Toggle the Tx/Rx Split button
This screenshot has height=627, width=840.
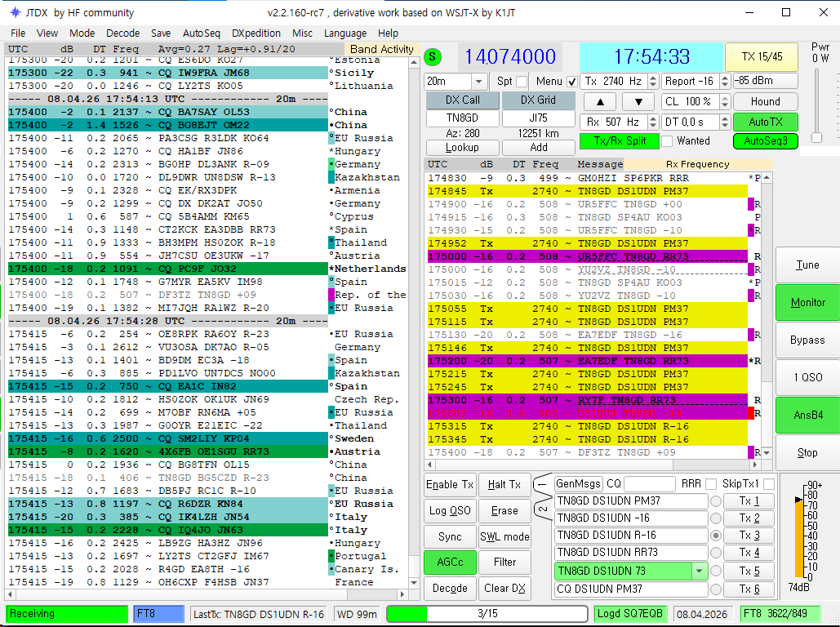coord(620,141)
